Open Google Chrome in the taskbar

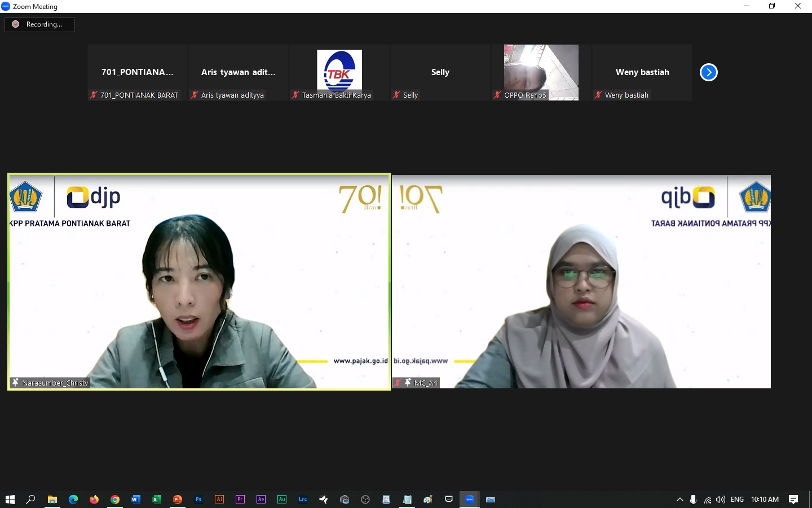point(115,500)
